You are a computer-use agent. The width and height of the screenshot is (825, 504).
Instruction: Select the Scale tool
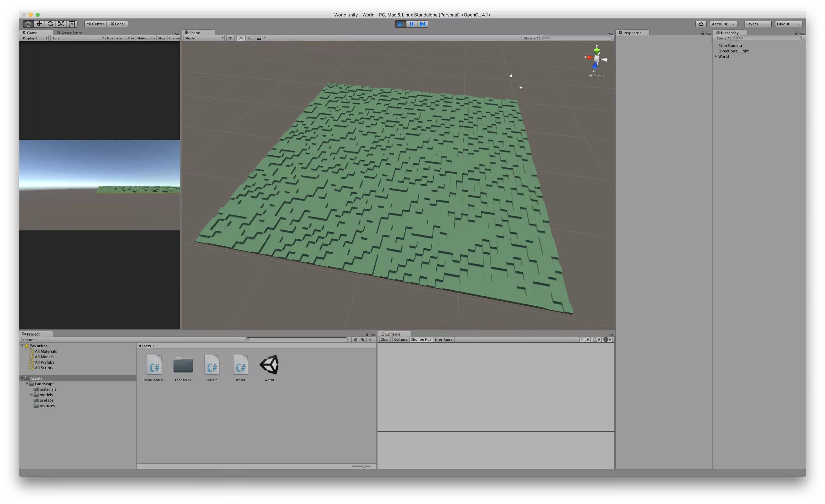[61, 24]
